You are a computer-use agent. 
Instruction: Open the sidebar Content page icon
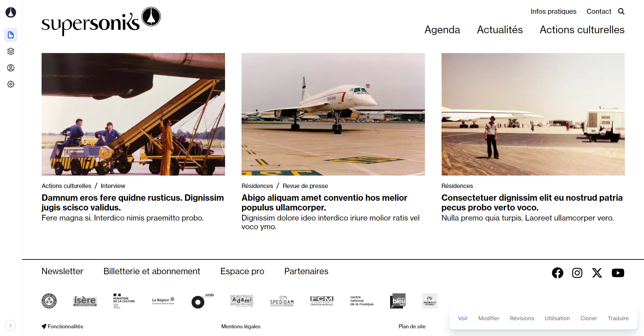point(11,35)
